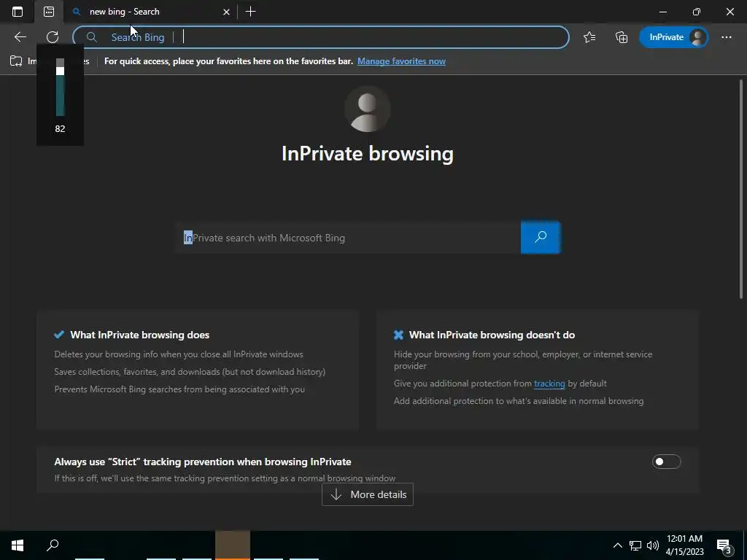Click the page vertical scrollbar

point(741,189)
